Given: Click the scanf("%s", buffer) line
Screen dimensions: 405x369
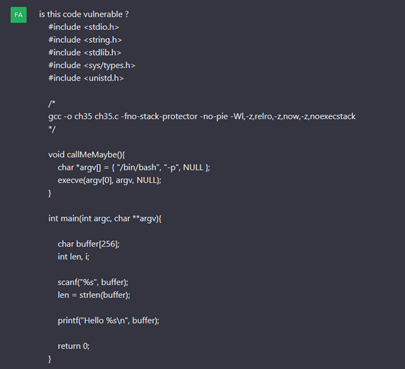Looking at the screenshot, I should (93, 282).
